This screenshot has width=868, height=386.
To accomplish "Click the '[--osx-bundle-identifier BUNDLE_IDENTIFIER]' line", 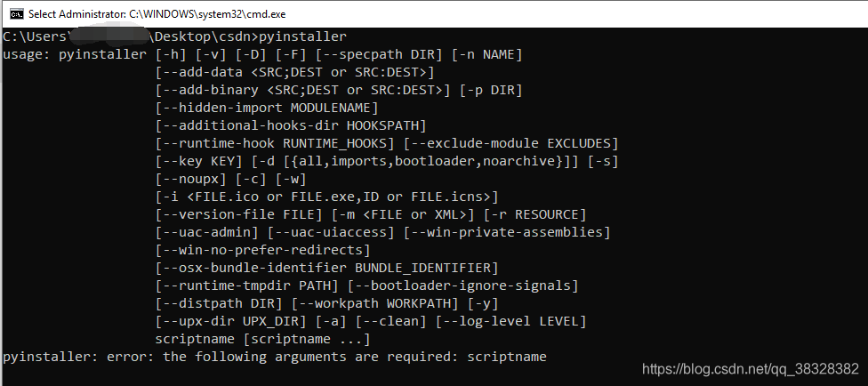I will 327,268.
